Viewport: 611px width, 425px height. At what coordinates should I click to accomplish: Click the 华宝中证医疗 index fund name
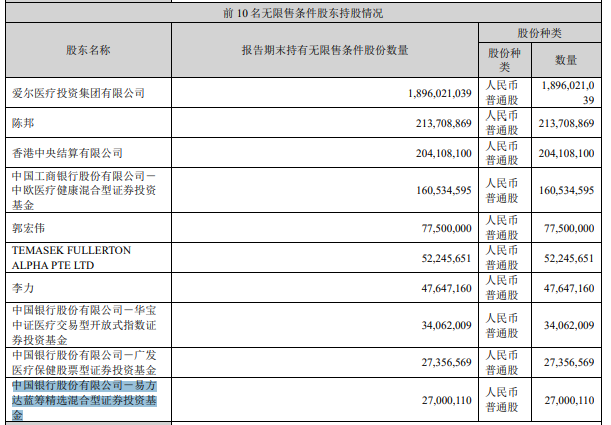click(85, 324)
